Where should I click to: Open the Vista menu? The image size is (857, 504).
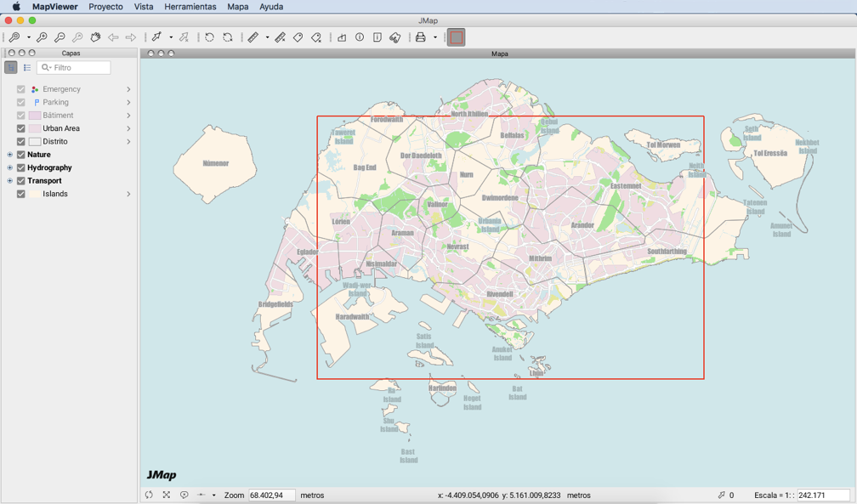(x=143, y=6)
